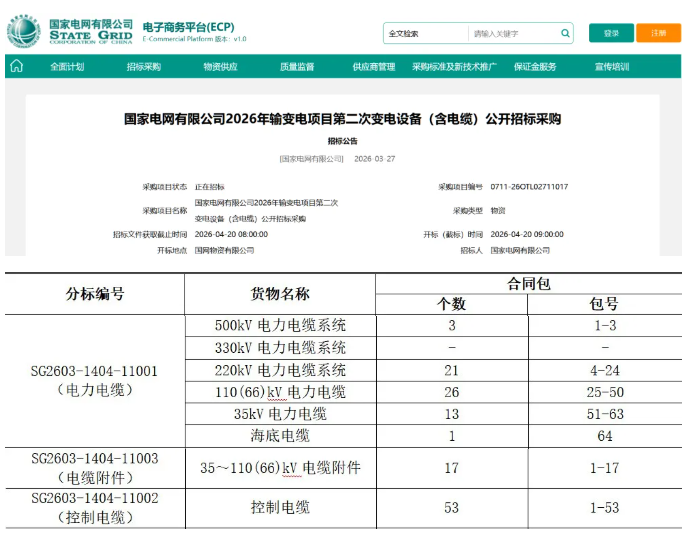The height and width of the screenshot is (533, 686).
Task: Open the 招标采购 menu
Action: pos(143,67)
